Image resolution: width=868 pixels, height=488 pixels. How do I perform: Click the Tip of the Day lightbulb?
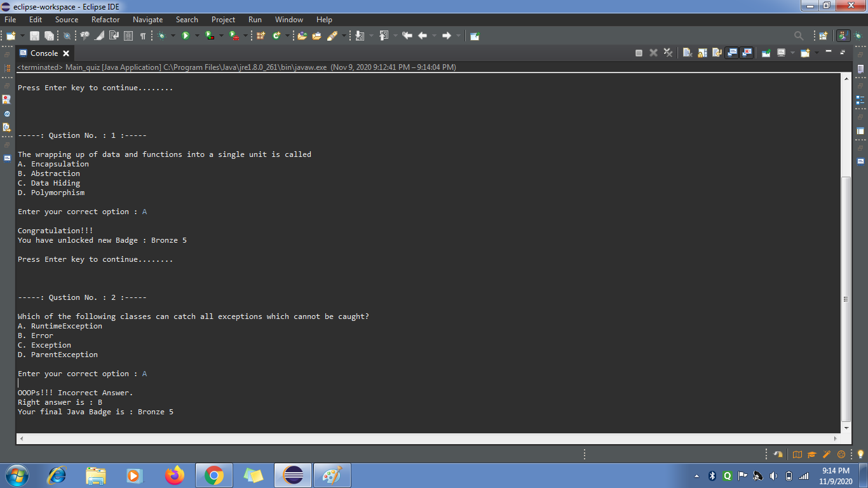point(861,454)
